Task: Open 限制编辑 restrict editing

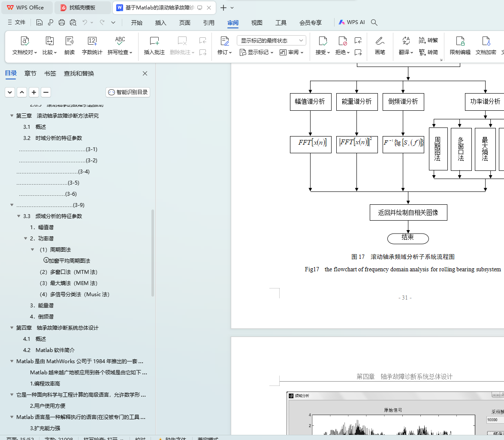Action: coord(460,46)
